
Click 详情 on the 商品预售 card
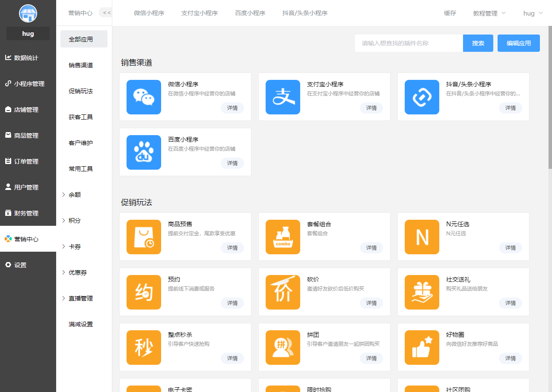(232, 248)
